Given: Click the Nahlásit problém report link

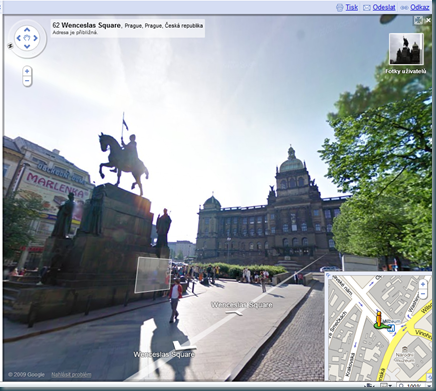Looking at the screenshot, I should (71, 375).
